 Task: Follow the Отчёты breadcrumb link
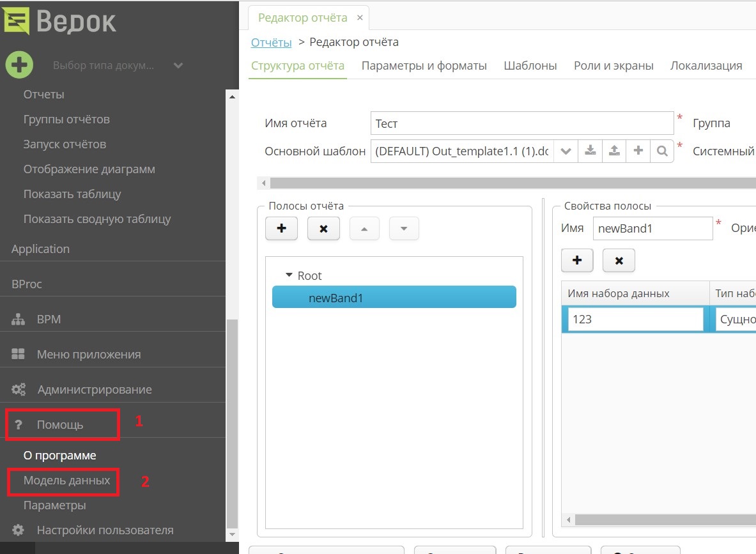[x=271, y=42]
